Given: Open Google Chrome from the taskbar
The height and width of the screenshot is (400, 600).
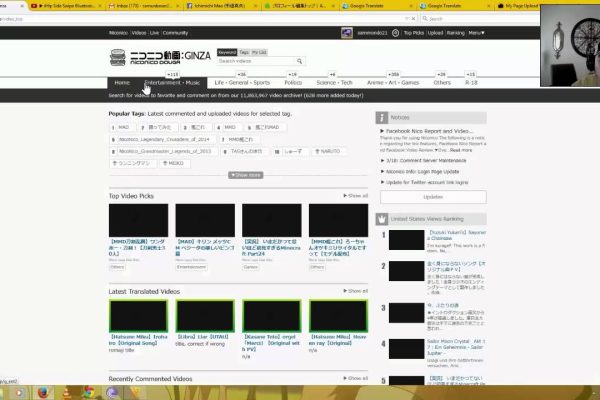Looking at the screenshot, I should pyautogui.click(x=89, y=392).
